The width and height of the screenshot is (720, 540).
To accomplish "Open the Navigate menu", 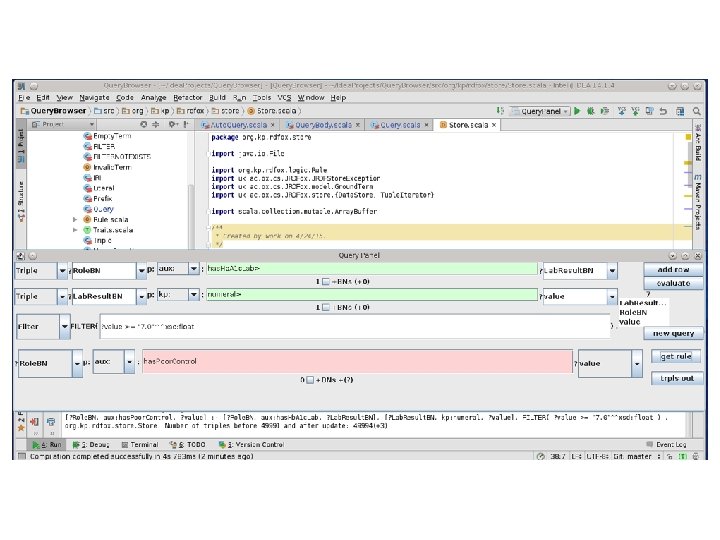I will (x=94, y=97).
